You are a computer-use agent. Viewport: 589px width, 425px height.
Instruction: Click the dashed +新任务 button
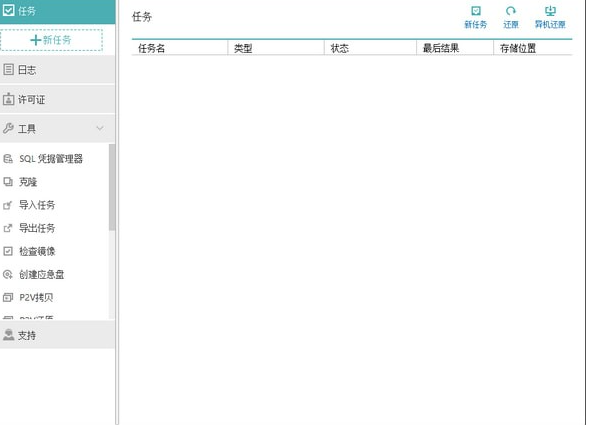tap(51, 40)
